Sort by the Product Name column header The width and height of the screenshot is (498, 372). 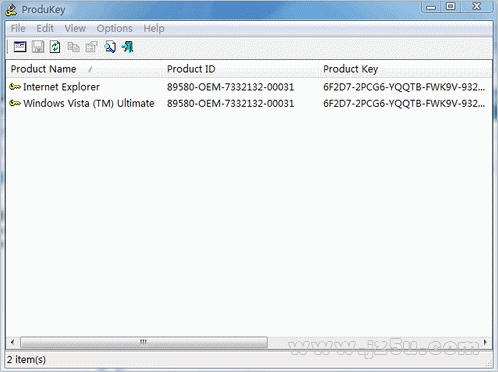click(84, 69)
